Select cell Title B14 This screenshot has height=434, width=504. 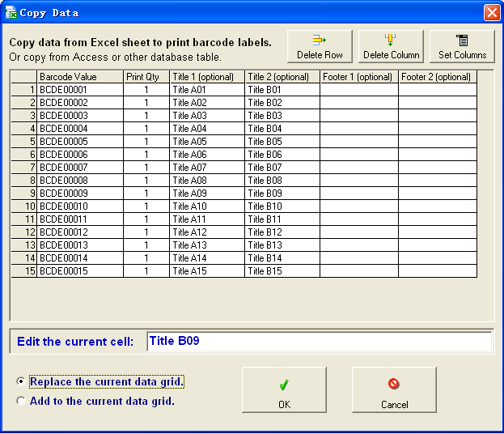pos(282,258)
